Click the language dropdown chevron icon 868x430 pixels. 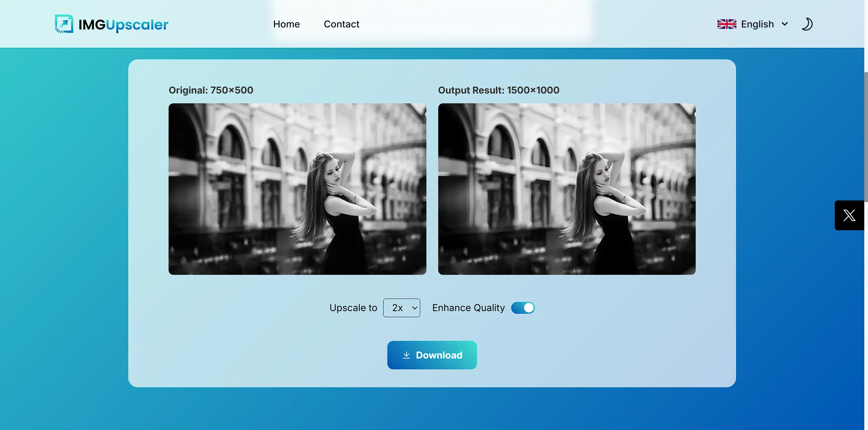pos(786,23)
